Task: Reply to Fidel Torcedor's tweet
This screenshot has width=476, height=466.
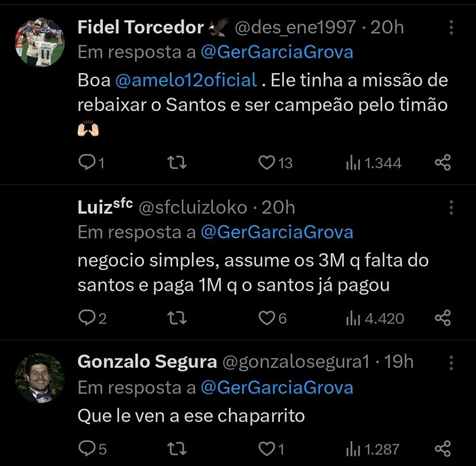Action: (89, 163)
